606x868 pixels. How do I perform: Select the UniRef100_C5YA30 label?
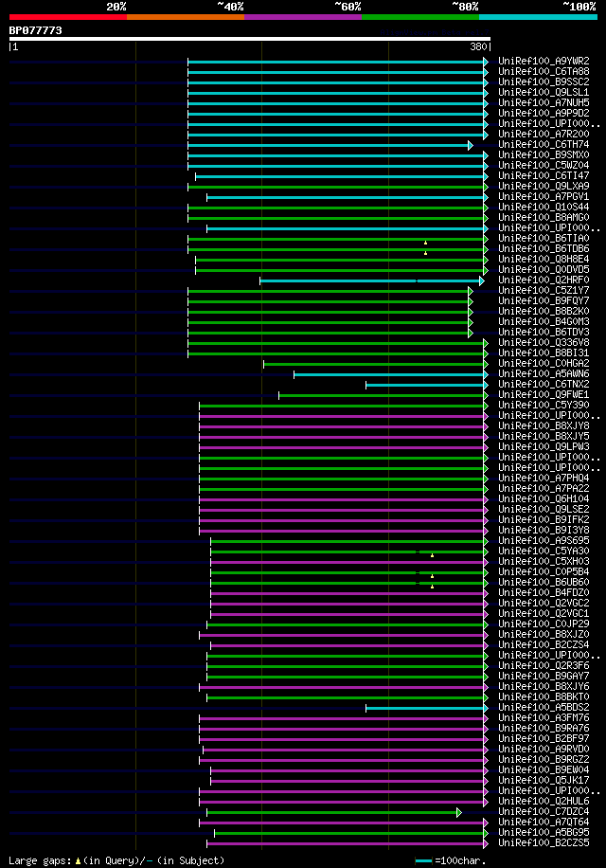pyautogui.click(x=544, y=551)
